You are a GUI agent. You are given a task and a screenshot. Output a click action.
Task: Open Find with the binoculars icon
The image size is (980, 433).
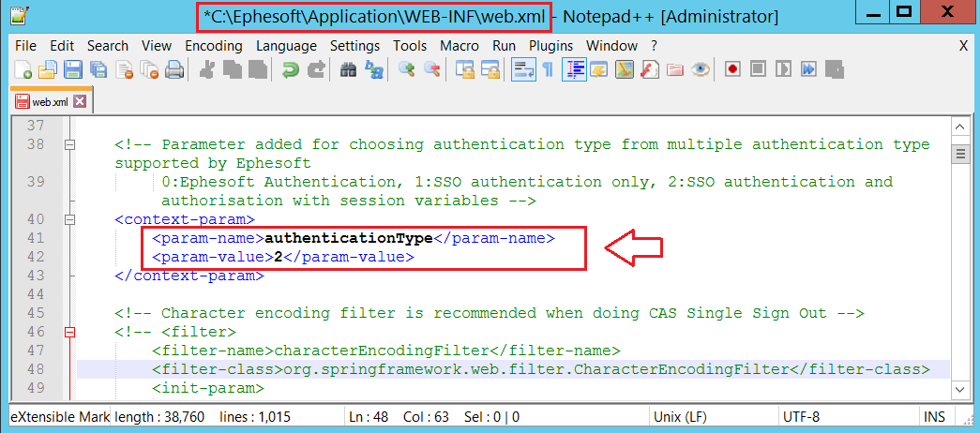(348, 68)
